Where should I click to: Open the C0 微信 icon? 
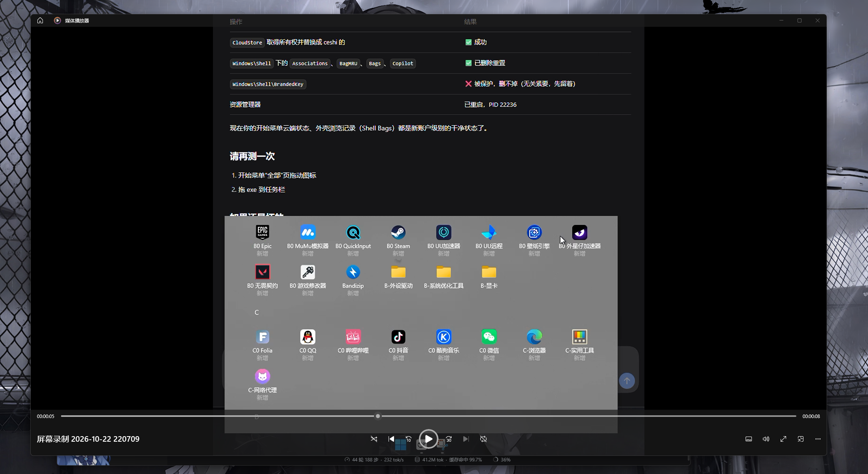489,337
